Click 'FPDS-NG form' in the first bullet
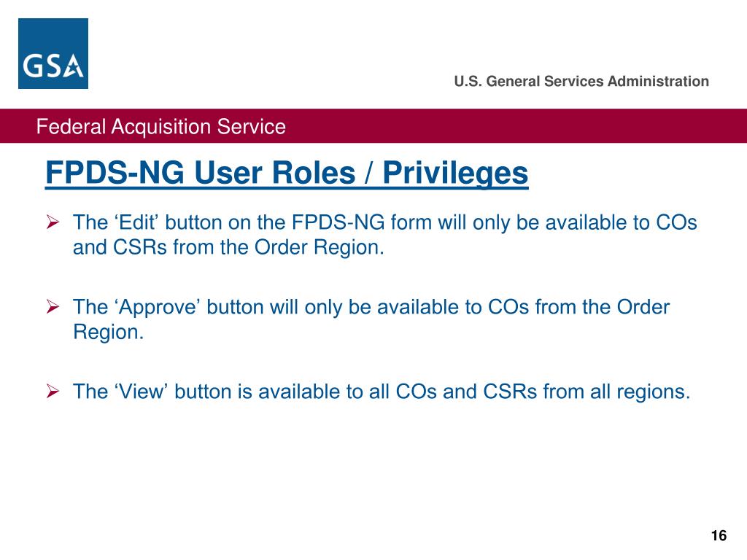This screenshot has height=560, width=747. point(362,222)
